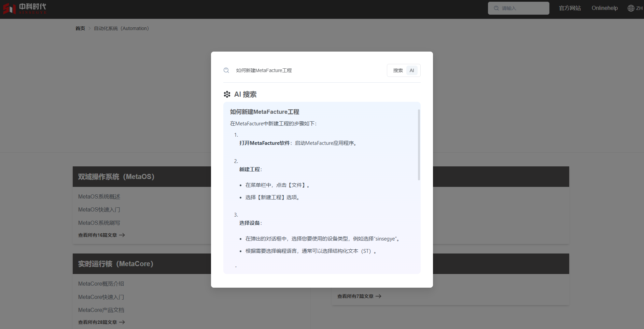This screenshot has width=644, height=329.
Task: Open MetaCore产品文档 article
Action: tap(101, 310)
